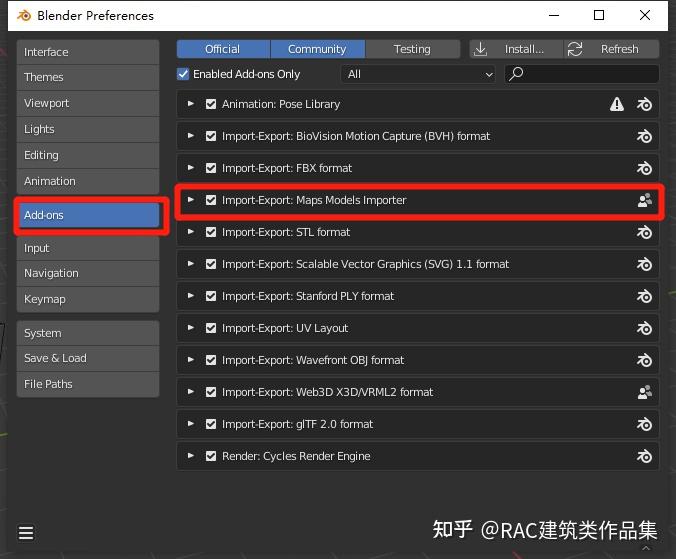
Task: Toggle the Official add-ons filter
Action: (223, 49)
